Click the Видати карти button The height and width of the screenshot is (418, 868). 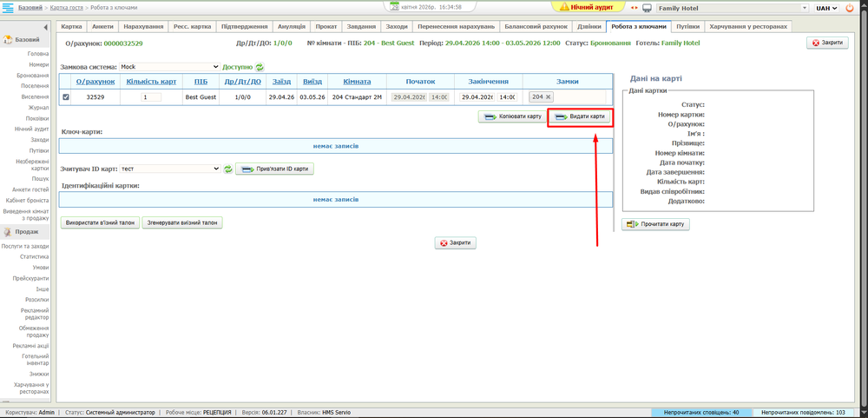581,116
